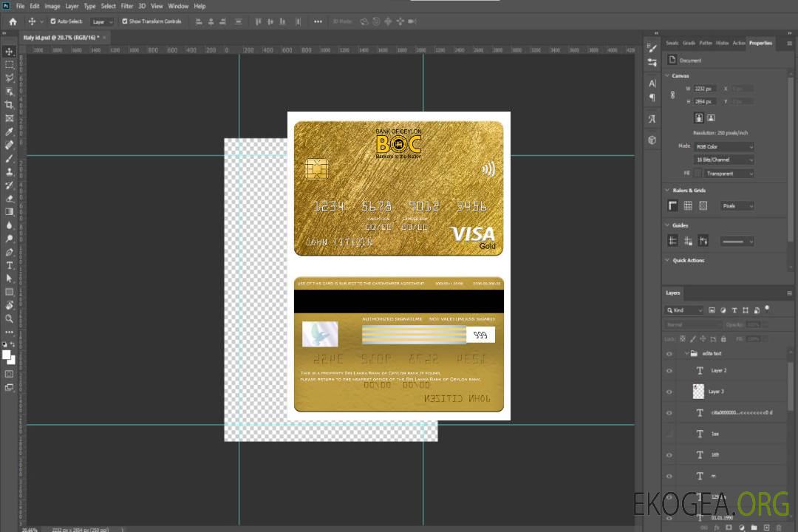The width and height of the screenshot is (798, 532).
Task: Open the Character panel icon
Action: coord(652,83)
